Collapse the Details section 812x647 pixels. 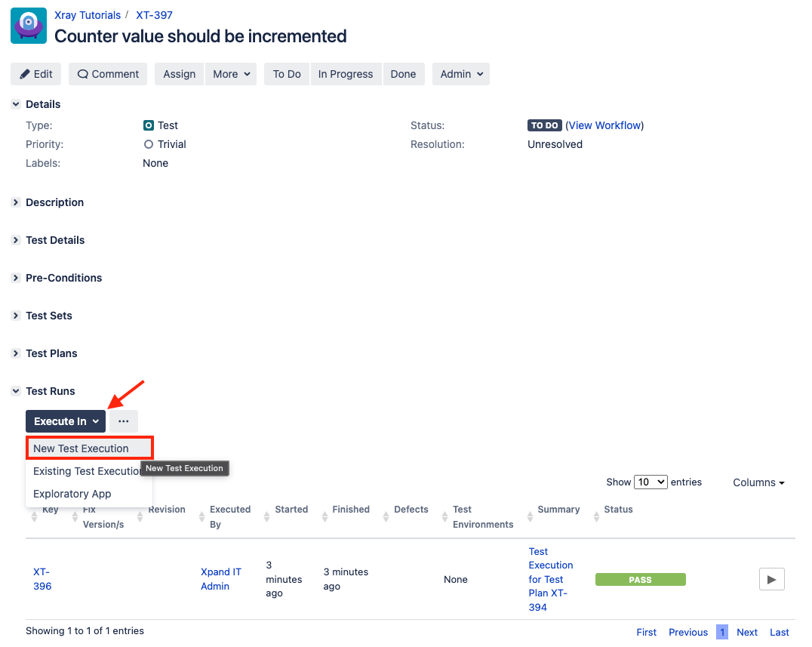tap(16, 104)
